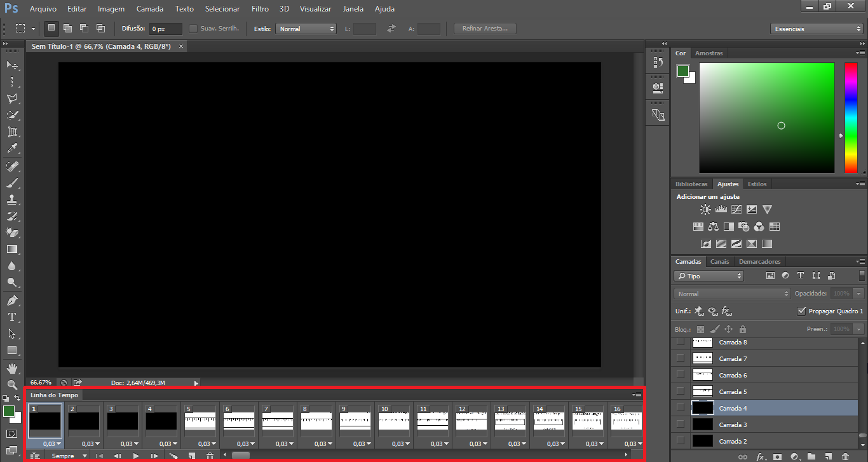Viewport: 868px width, 462px height.
Task: Show Camada 2 layer visibility
Action: (x=681, y=441)
